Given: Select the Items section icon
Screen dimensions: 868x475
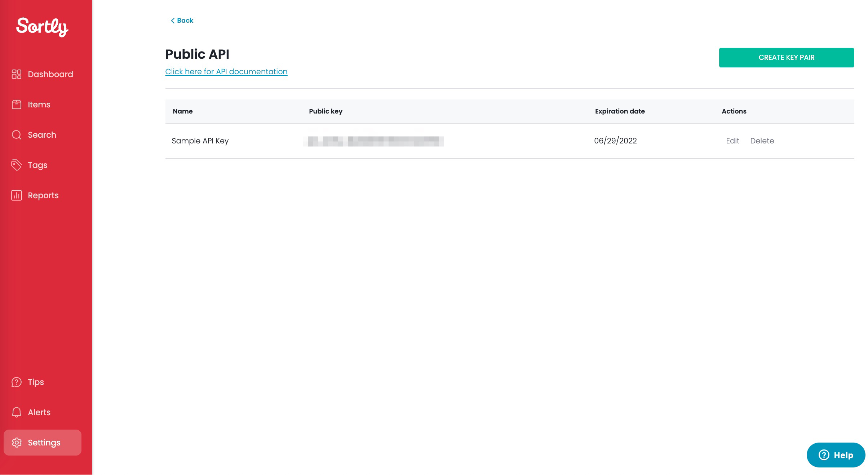Looking at the screenshot, I should tap(17, 105).
